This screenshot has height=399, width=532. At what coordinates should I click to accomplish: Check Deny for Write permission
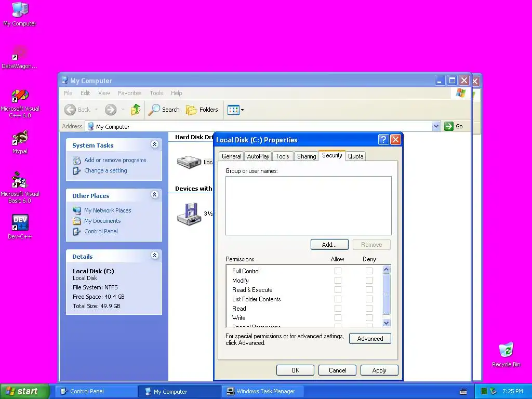(369, 317)
